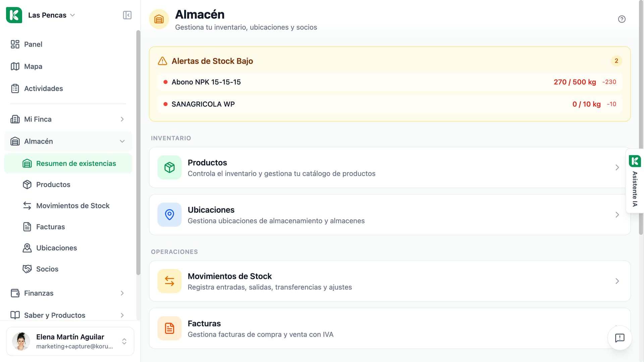The image size is (644, 362).
Task: Click the sidebar Movimientos de Stock arrows icon
Action: point(27,206)
